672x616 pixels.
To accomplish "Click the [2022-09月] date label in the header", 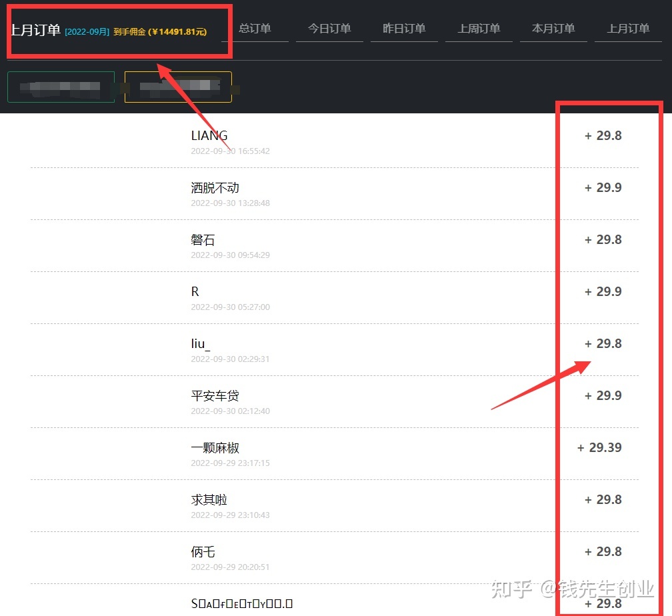I will (87, 32).
